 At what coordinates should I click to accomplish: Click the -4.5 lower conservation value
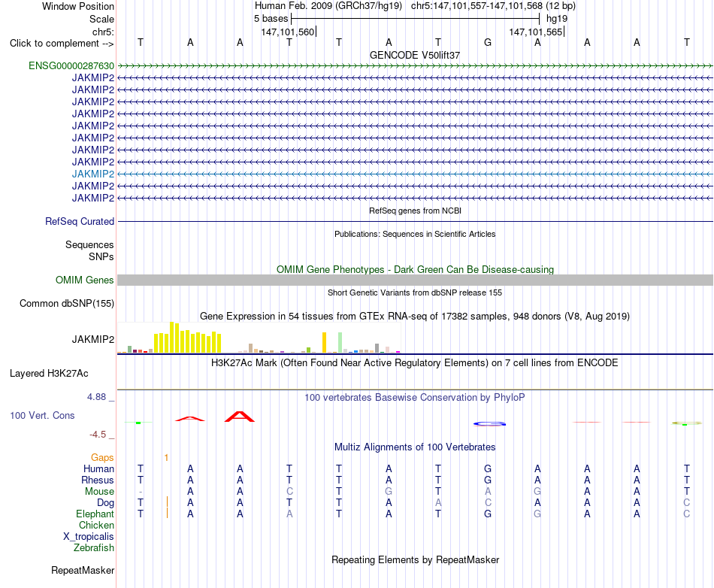pyautogui.click(x=98, y=435)
